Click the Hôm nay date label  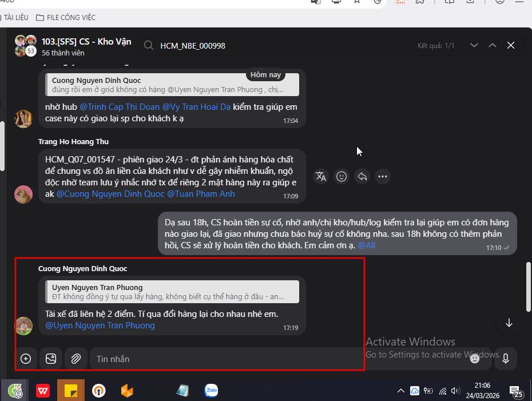(265, 75)
